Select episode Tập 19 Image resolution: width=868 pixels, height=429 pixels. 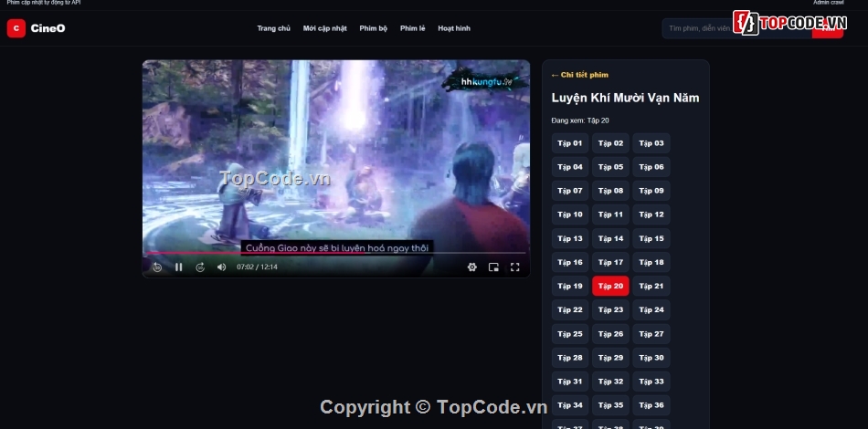[x=570, y=287]
